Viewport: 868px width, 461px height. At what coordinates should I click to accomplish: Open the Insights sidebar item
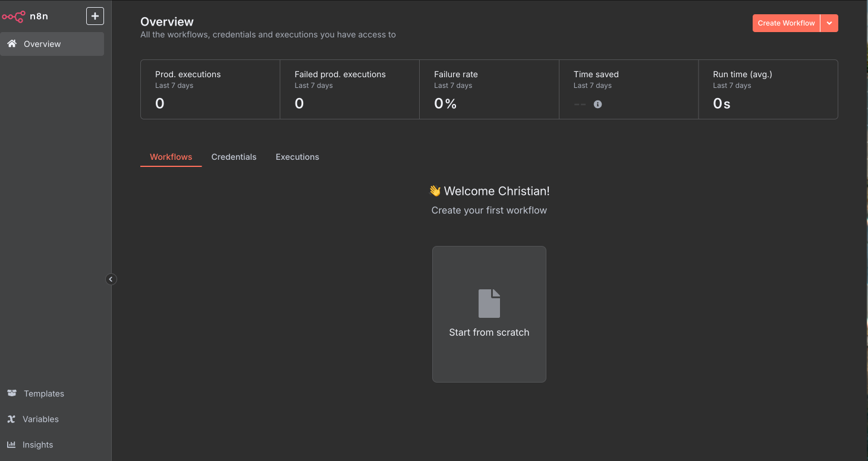[37, 444]
